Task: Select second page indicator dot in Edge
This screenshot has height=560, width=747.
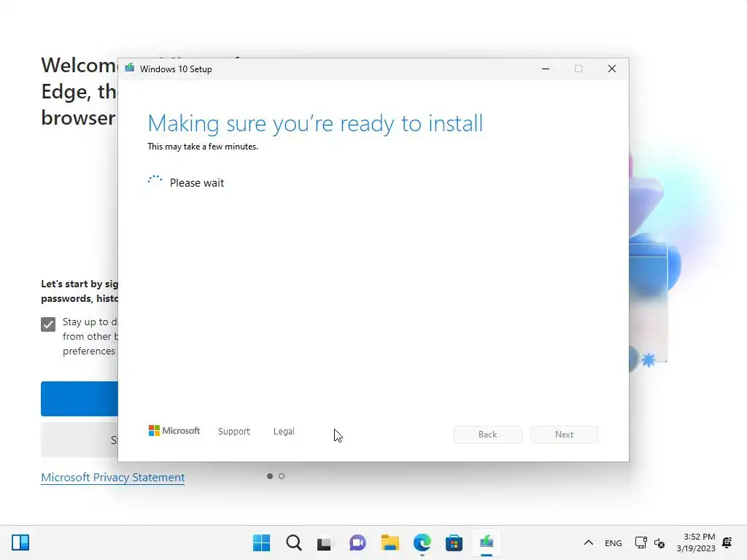Action: tap(282, 476)
